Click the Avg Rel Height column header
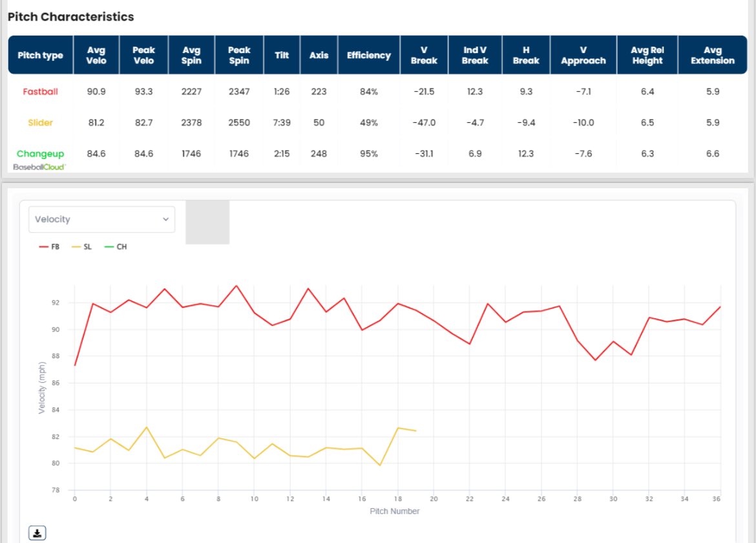This screenshot has height=543, width=756. coord(647,55)
